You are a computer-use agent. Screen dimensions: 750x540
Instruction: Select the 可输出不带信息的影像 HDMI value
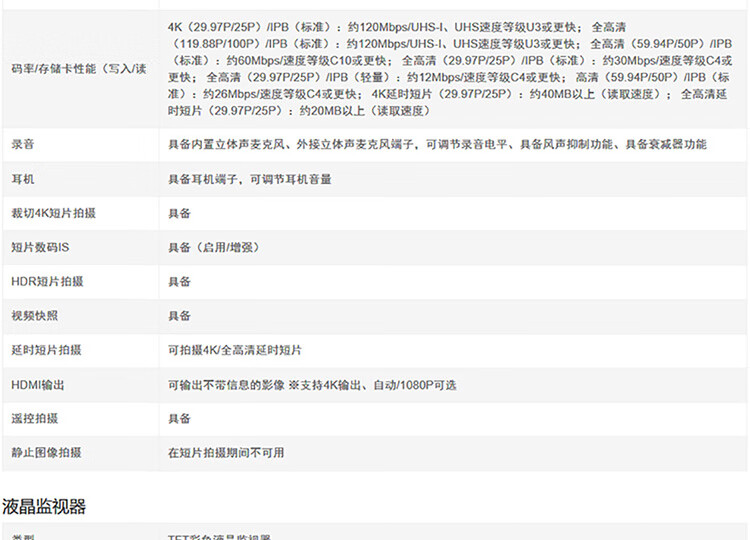[x=312, y=384]
